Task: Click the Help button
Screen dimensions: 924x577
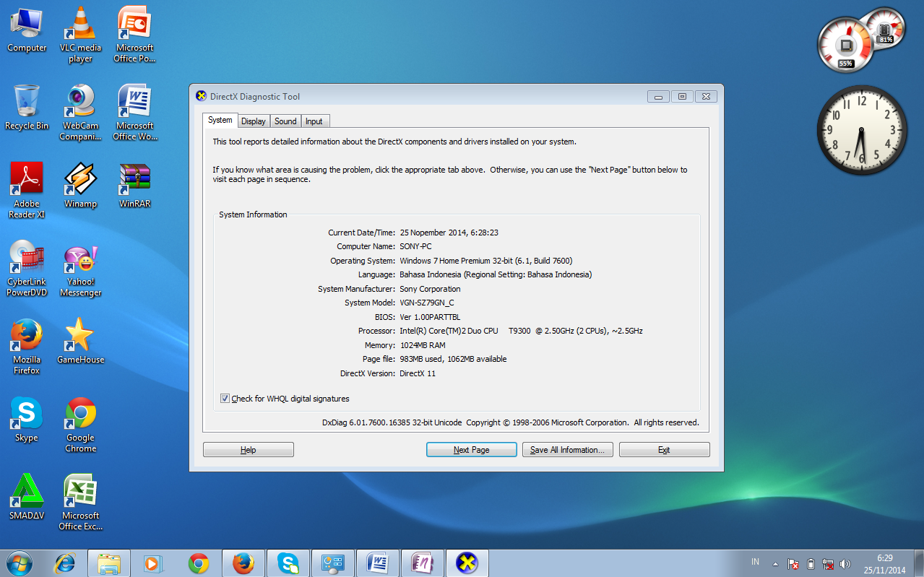Action: point(249,450)
